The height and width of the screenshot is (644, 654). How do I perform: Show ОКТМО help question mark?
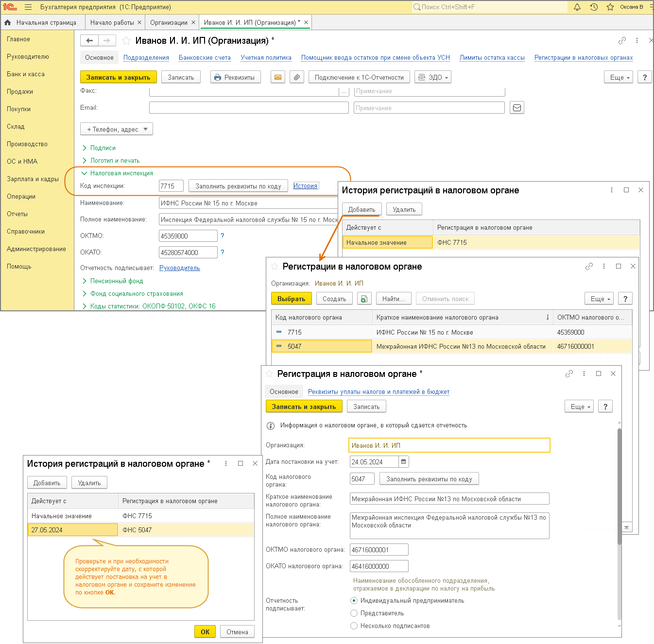(223, 236)
